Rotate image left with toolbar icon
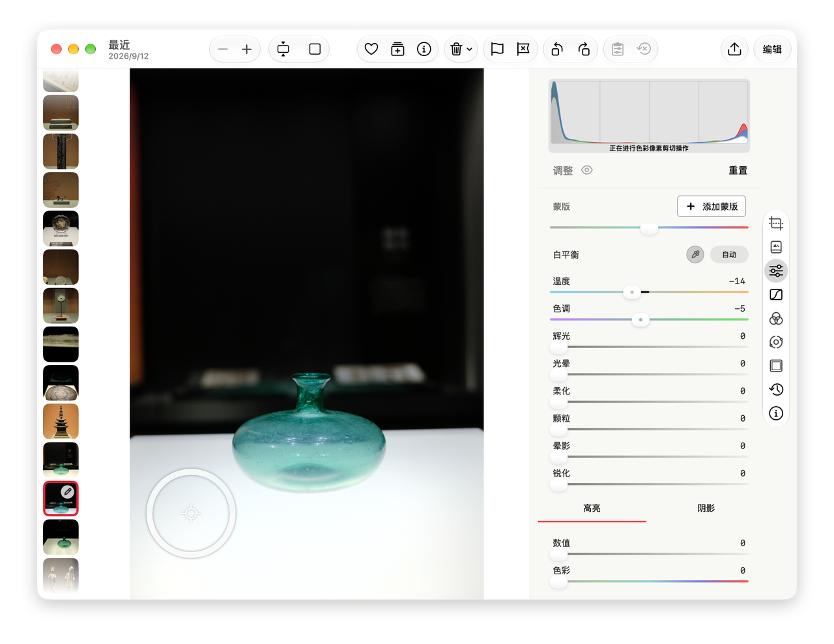The height and width of the screenshot is (644, 834). [x=557, y=49]
